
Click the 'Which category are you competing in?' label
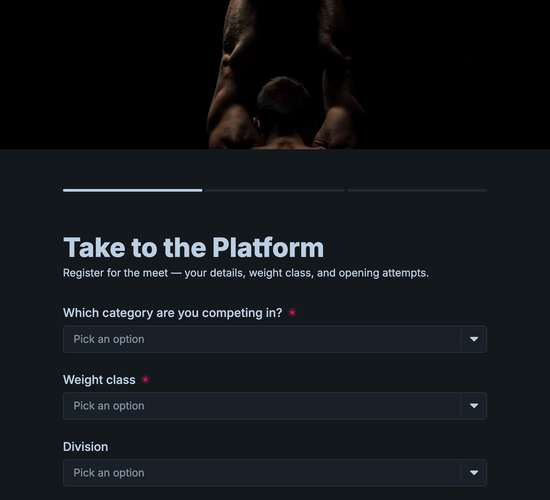(173, 313)
